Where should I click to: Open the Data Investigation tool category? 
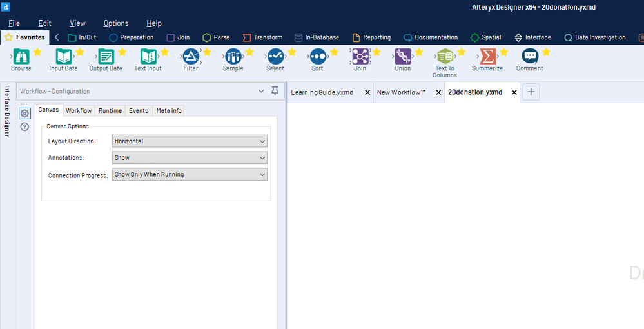pyautogui.click(x=595, y=37)
